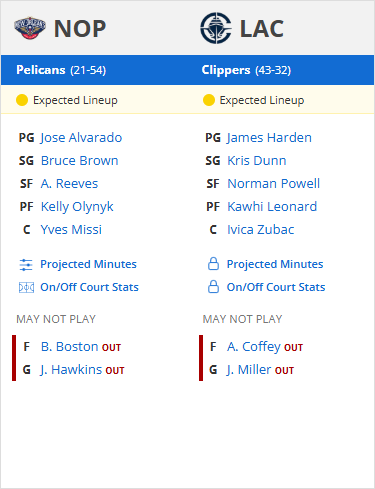Click the LA Clippers ship logo
This screenshot has height=489, width=375.
(216, 28)
